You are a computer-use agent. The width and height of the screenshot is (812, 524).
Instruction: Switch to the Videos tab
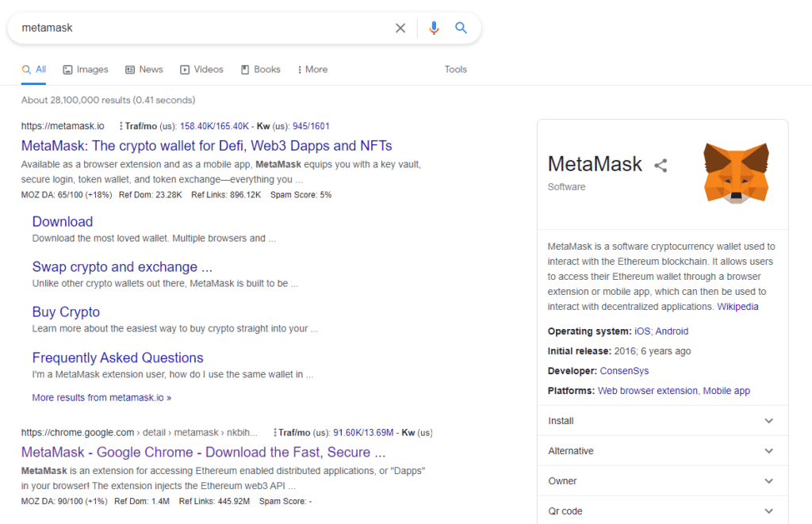coord(201,70)
